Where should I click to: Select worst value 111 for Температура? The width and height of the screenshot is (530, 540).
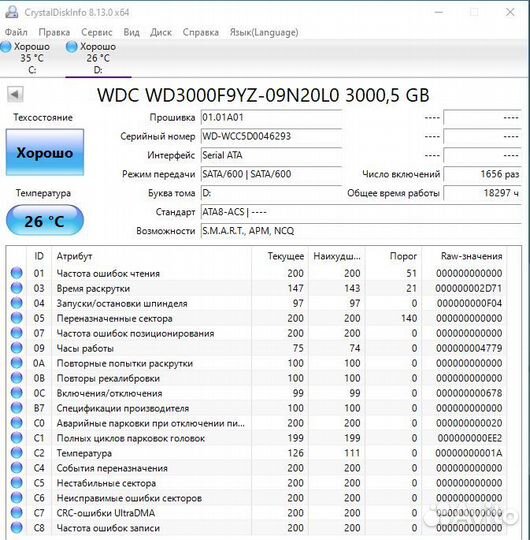(352, 453)
